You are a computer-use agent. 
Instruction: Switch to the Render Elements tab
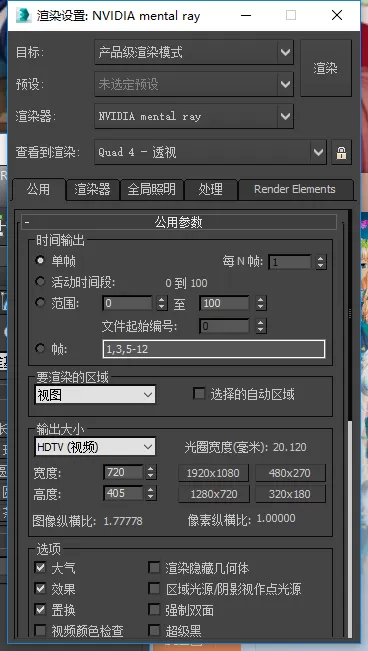(295, 189)
